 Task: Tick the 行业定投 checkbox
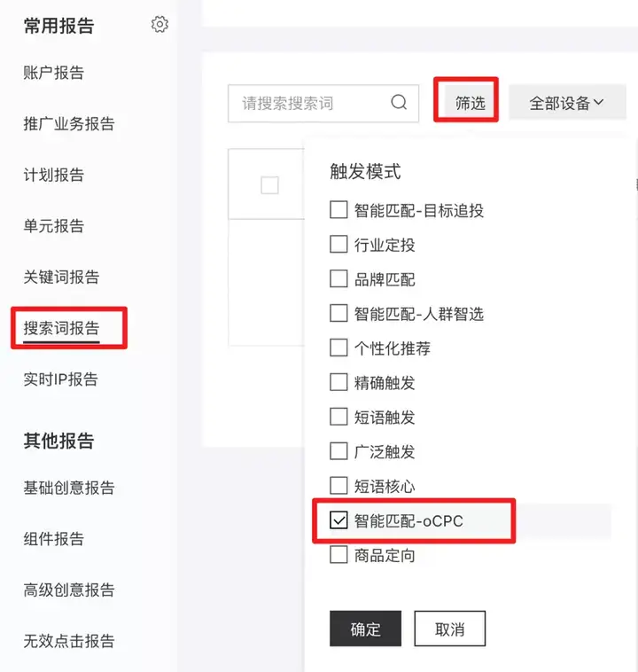tap(338, 245)
